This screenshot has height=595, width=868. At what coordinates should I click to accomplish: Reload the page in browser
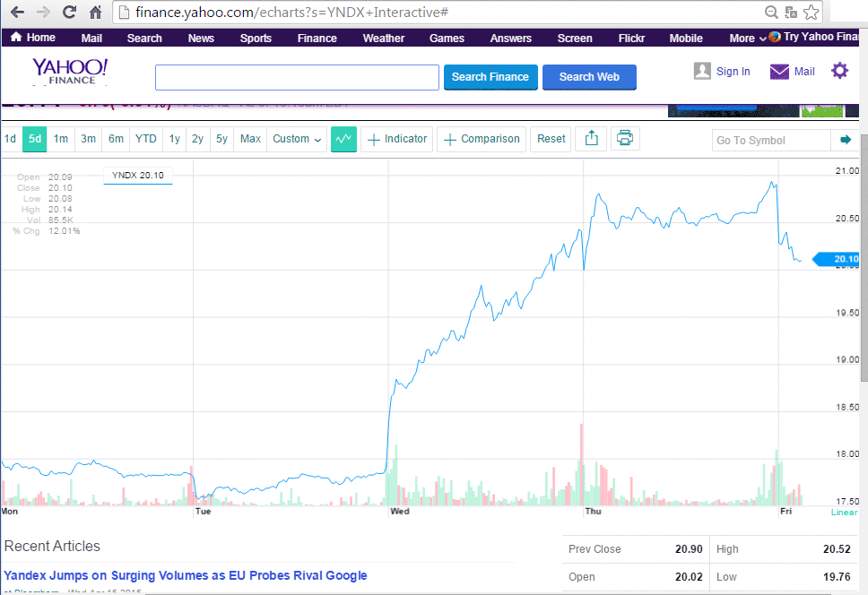pos(69,13)
